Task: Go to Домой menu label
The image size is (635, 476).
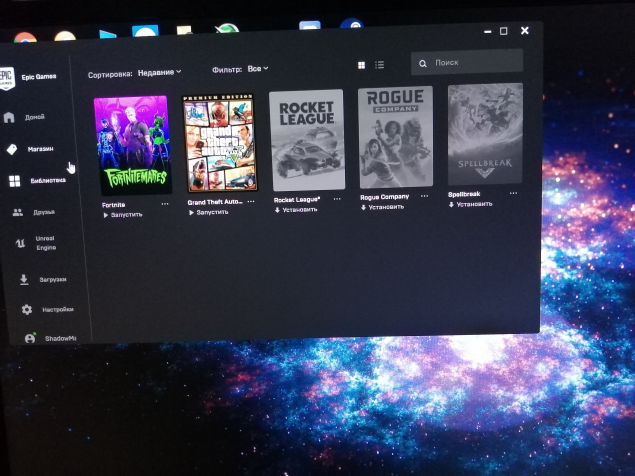Action: (35, 117)
